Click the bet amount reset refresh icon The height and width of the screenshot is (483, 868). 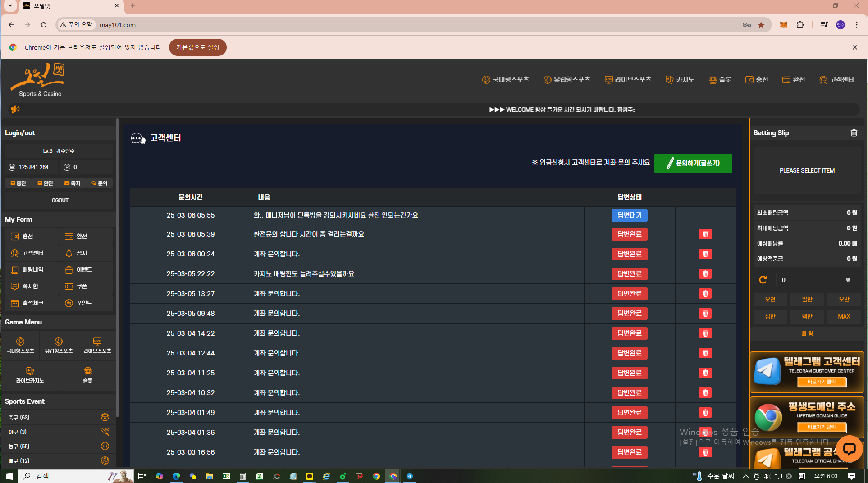click(763, 280)
